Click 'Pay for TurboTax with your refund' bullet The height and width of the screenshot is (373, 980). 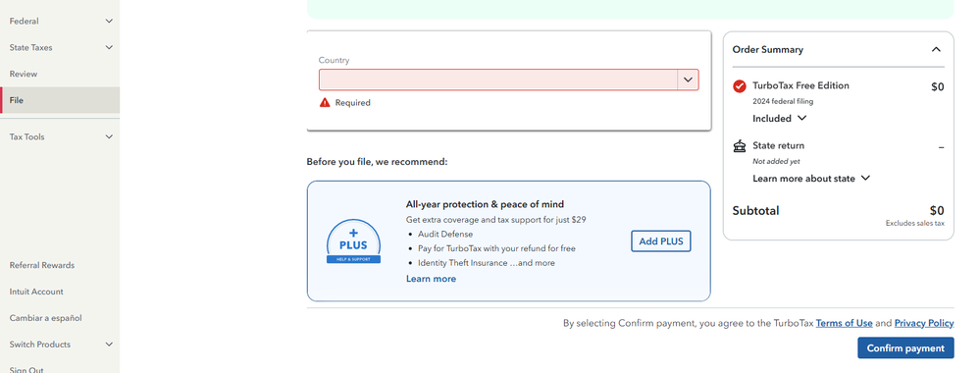click(x=497, y=248)
